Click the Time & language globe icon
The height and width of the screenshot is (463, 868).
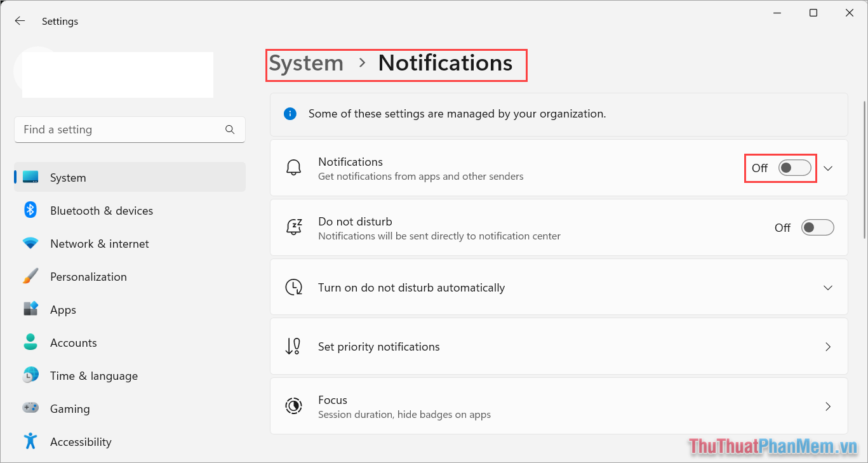(30, 375)
